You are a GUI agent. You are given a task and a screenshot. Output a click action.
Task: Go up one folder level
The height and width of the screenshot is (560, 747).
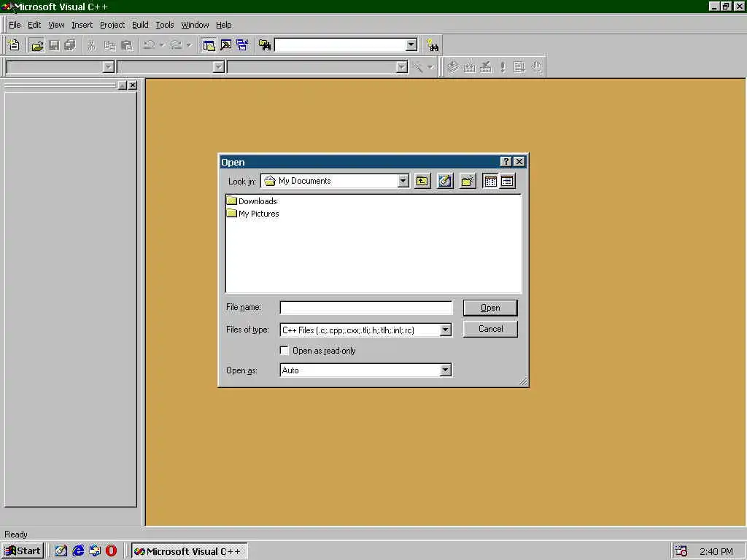pyautogui.click(x=422, y=181)
